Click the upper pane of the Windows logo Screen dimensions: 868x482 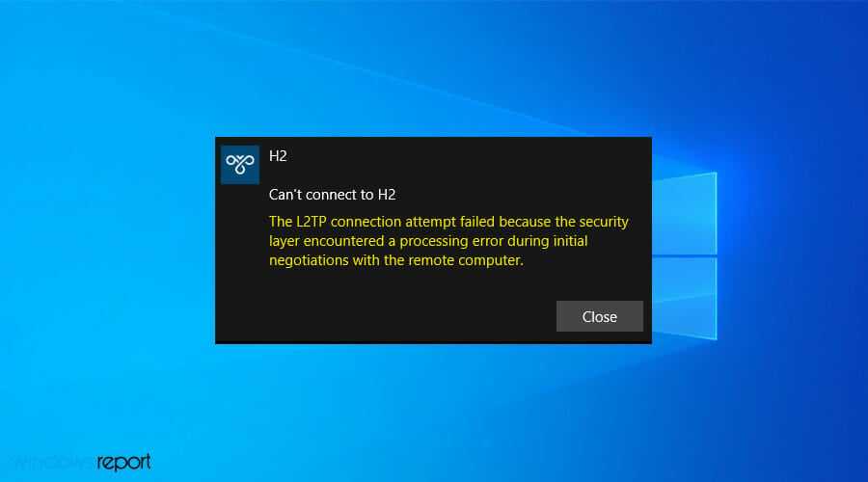pyautogui.click(x=685, y=214)
